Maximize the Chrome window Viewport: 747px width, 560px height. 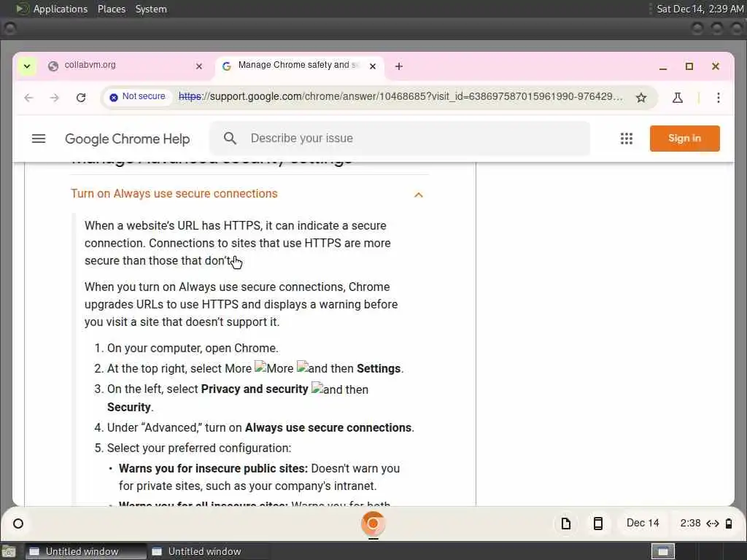[689, 66]
